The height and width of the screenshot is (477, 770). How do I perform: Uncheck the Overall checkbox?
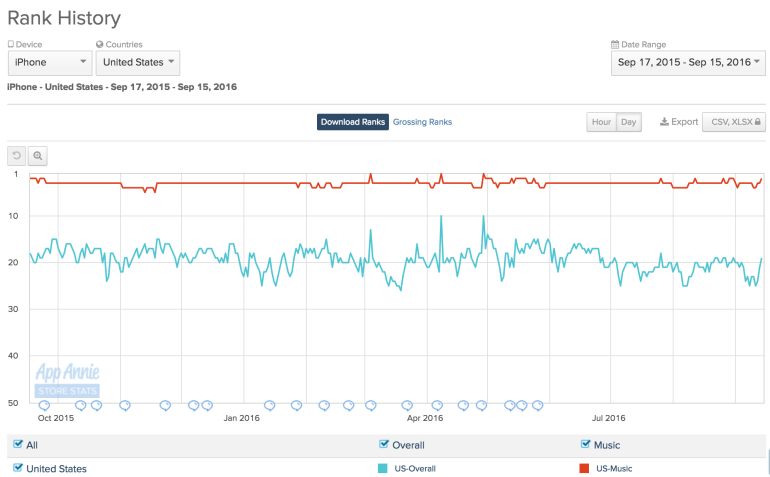tap(385, 444)
